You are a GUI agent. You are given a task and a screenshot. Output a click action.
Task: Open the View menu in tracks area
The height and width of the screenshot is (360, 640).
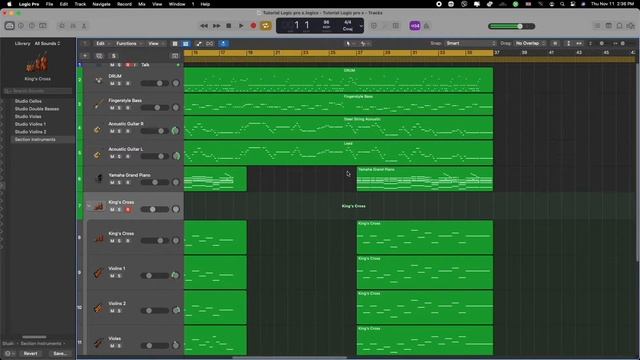(x=156, y=44)
